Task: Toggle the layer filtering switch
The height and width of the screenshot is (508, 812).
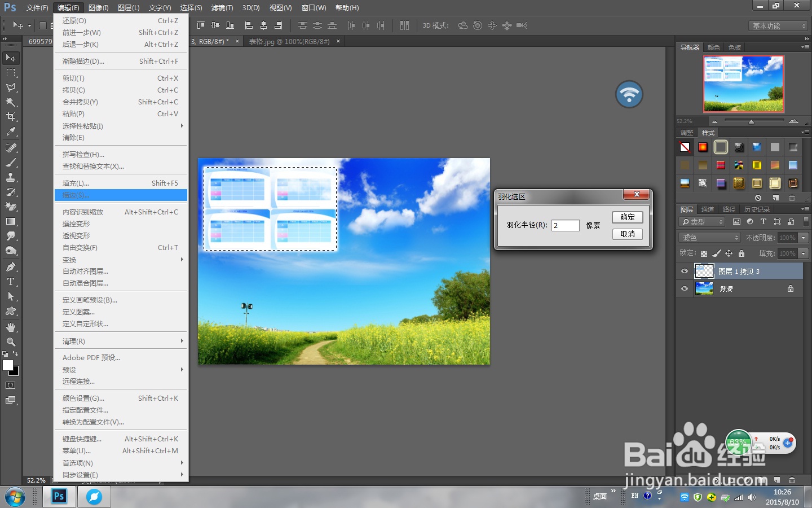Action: (806, 222)
